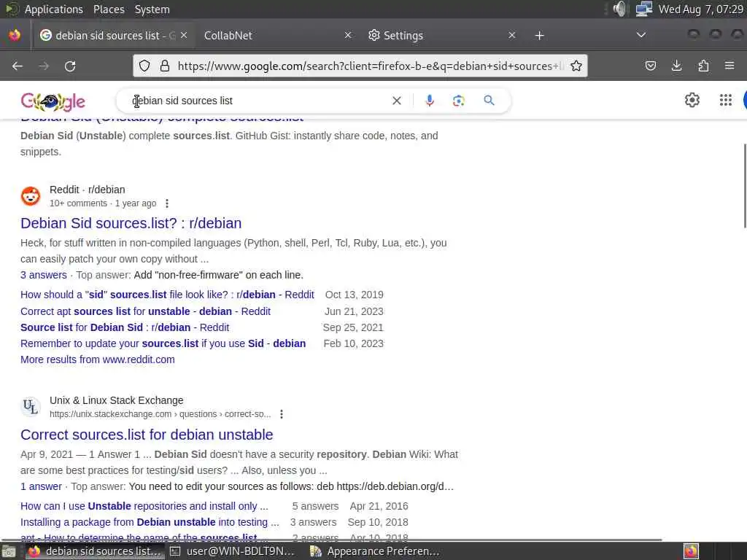Screen dimensions: 747x560
Task: Open the volume control in system tray
Action: [619, 9]
